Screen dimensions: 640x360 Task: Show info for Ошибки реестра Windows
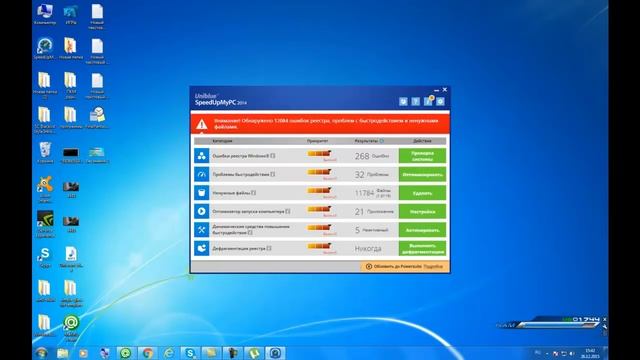pyautogui.click(x=273, y=156)
